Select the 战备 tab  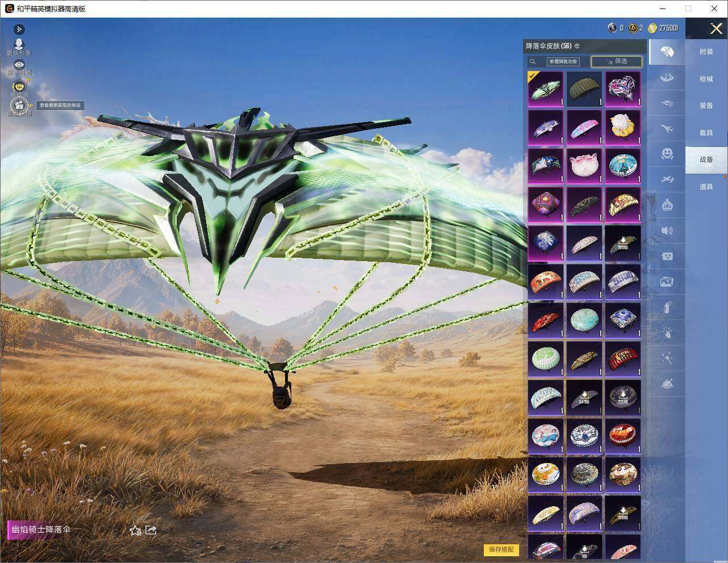coord(706,159)
